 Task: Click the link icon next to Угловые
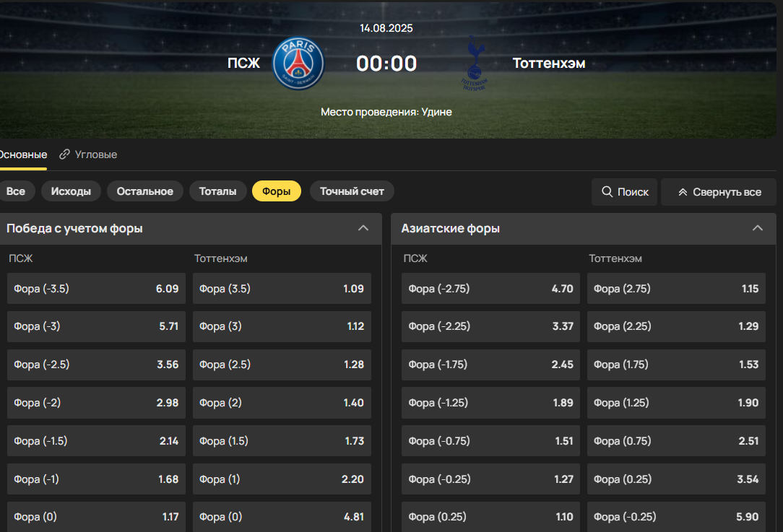tap(64, 154)
